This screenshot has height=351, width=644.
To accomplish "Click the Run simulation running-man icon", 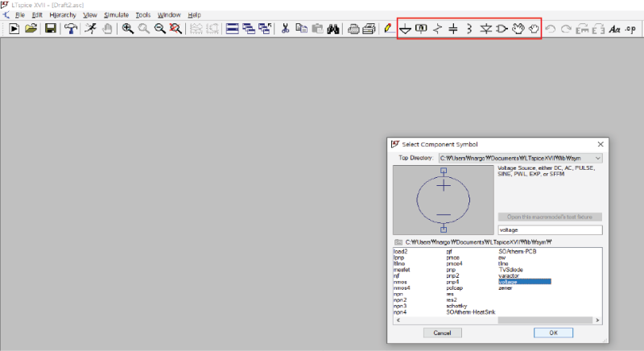I will (x=90, y=29).
